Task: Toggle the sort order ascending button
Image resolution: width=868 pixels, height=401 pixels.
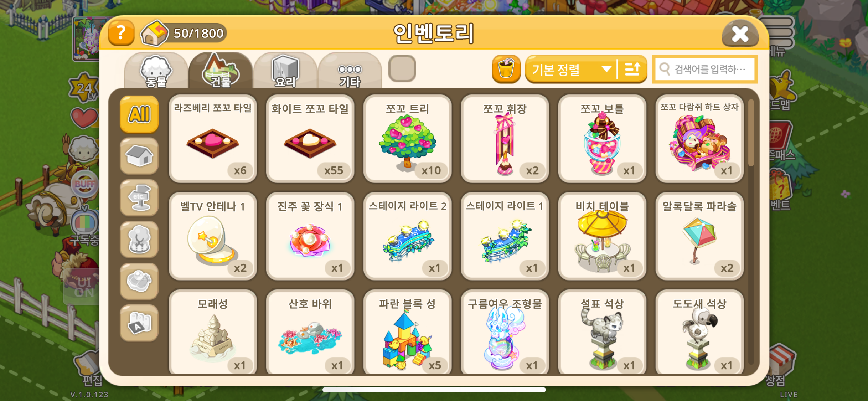Action: (632, 69)
